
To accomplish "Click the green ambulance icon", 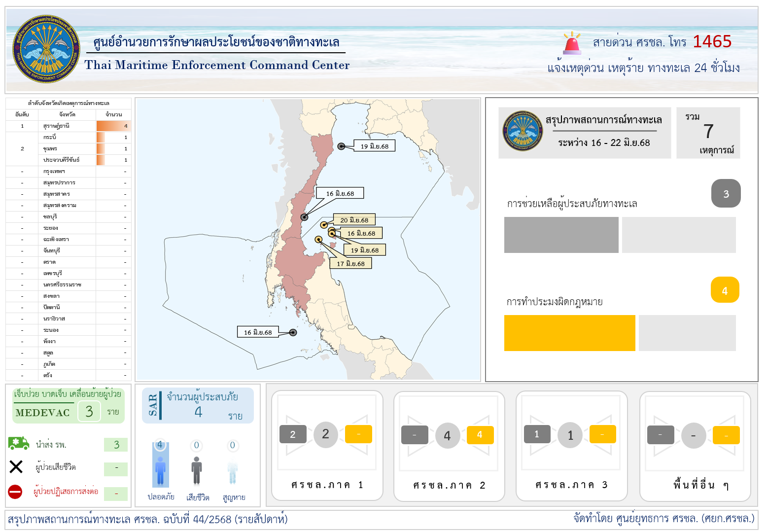I will (x=18, y=443).
